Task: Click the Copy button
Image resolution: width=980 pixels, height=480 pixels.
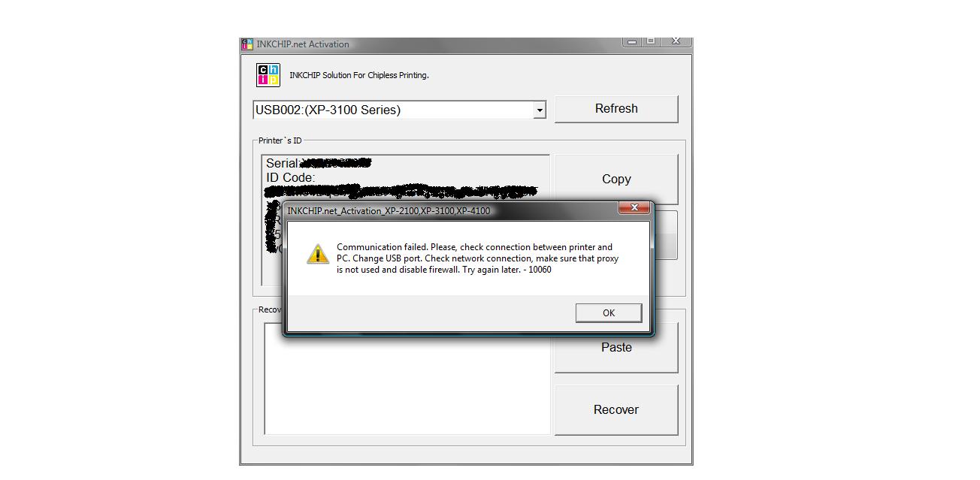Action: point(616,179)
